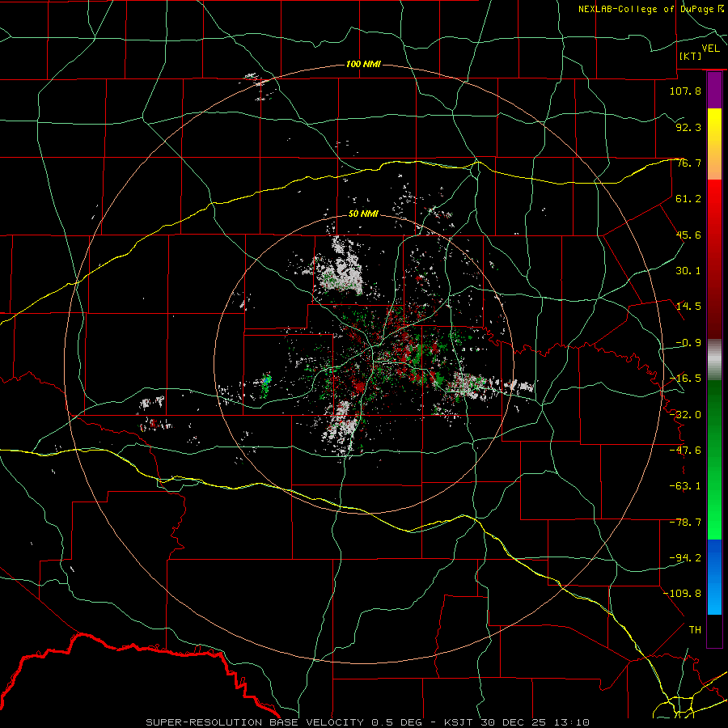The width and height of the screenshot is (728, 728).
Task: Click the TH threshold label
Action: pos(695,630)
